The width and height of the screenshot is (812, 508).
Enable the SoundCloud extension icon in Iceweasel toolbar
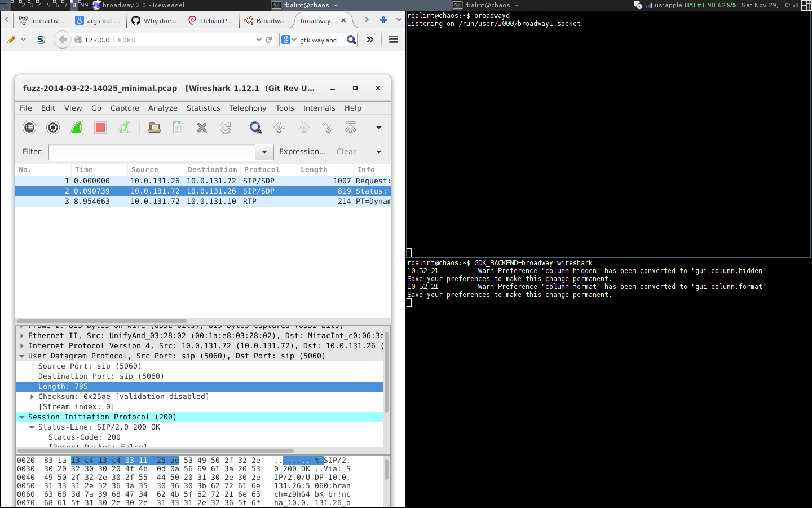(40, 40)
